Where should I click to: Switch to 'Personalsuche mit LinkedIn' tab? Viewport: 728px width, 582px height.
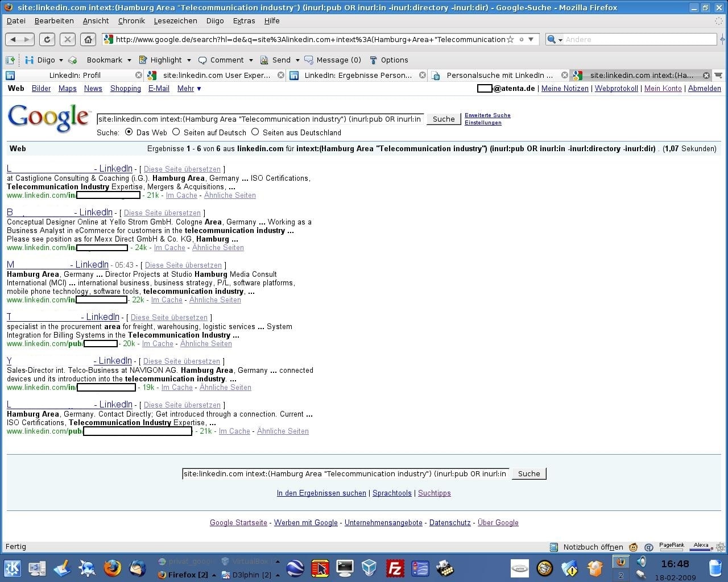[x=499, y=75]
